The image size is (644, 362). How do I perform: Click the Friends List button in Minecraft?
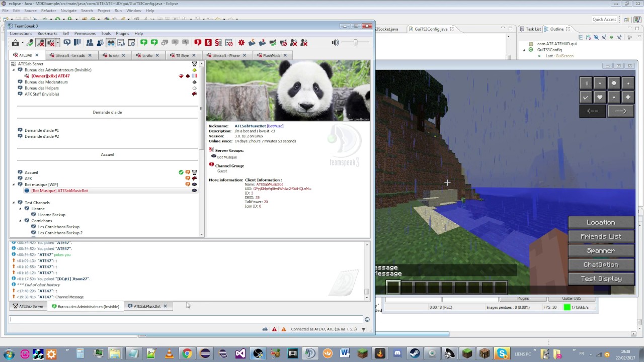(x=601, y=237)
